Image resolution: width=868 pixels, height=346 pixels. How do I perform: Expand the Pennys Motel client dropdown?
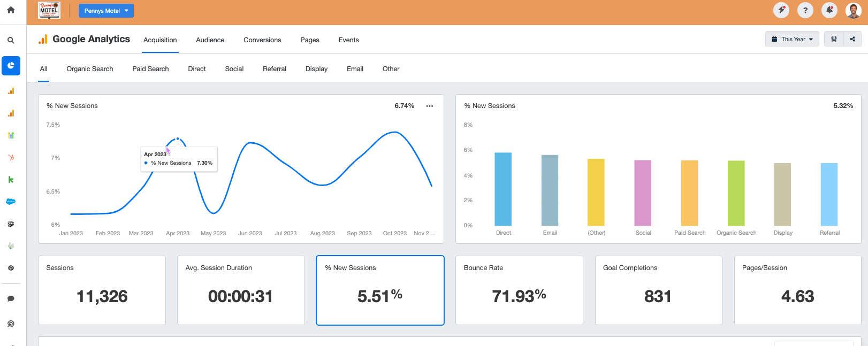106,11
